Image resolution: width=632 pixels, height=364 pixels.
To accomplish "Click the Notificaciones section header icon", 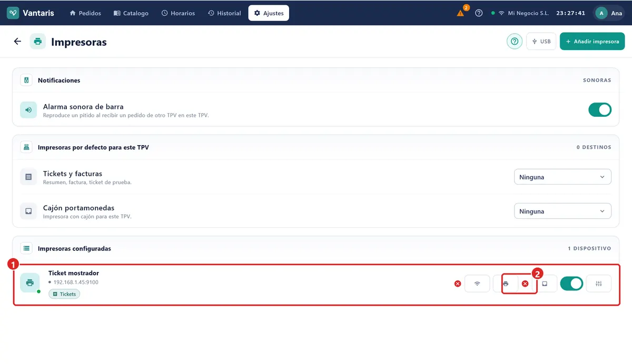I will coord(26,80).
